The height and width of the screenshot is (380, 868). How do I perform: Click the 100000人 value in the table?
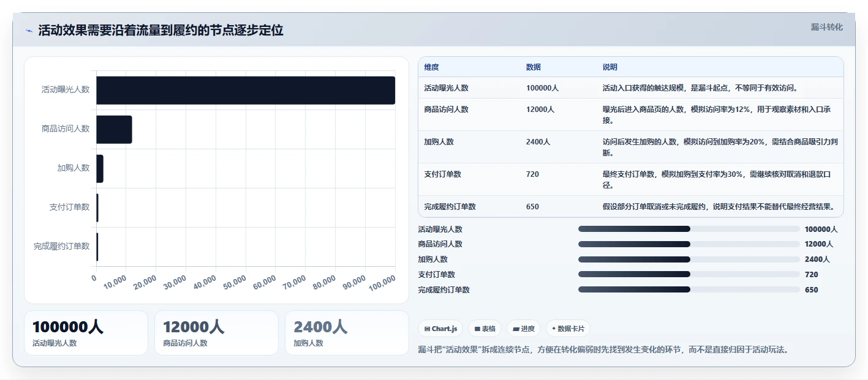[x=542, y=88]
